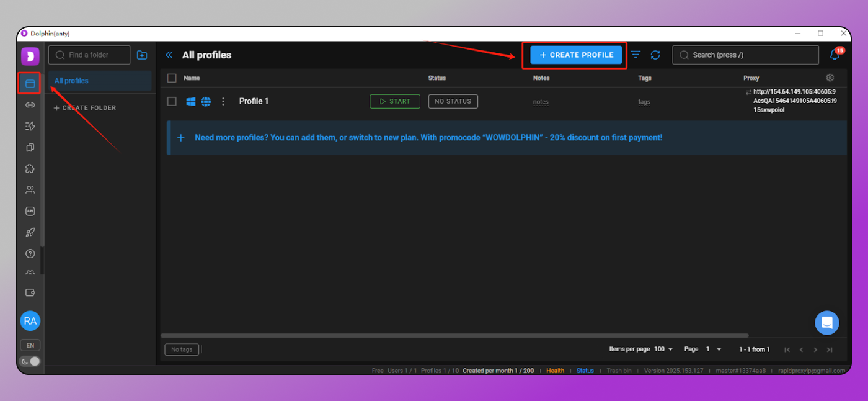
Task: Filter by No tags button
Action: pos(182,349)
